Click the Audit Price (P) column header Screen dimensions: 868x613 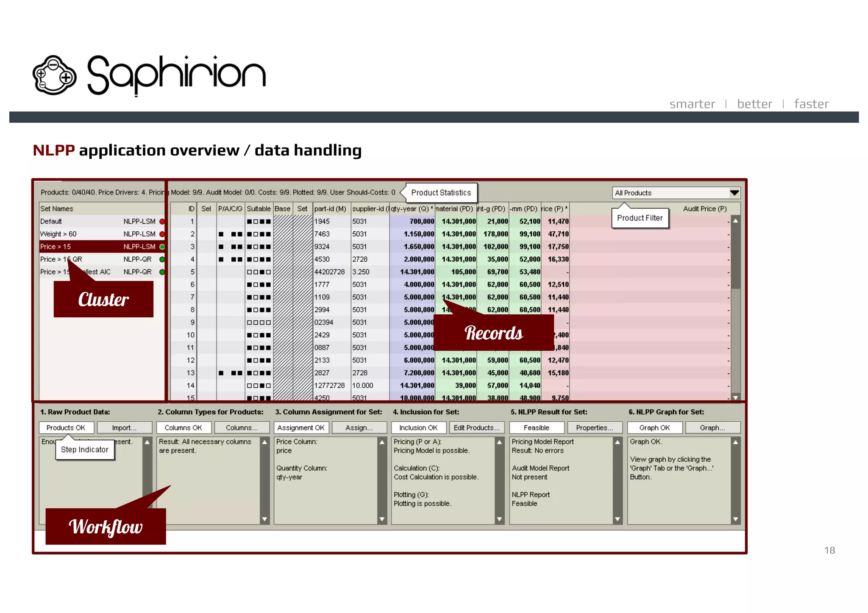704,209
